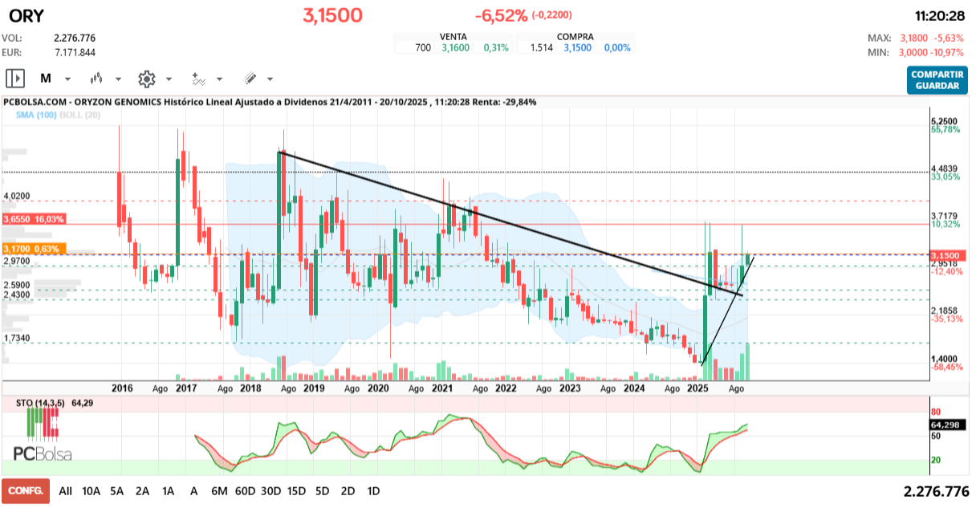Expand the settings gear dropdown arrow
Viewport: 980px width, 508px height.
pyautogui.click(x=169, y=79)
